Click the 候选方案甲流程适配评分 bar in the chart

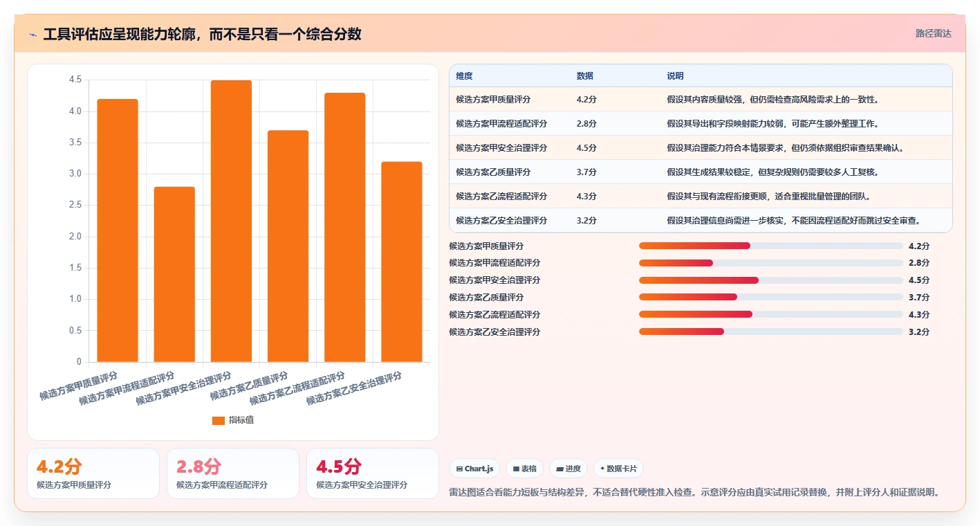click(174, 274)
